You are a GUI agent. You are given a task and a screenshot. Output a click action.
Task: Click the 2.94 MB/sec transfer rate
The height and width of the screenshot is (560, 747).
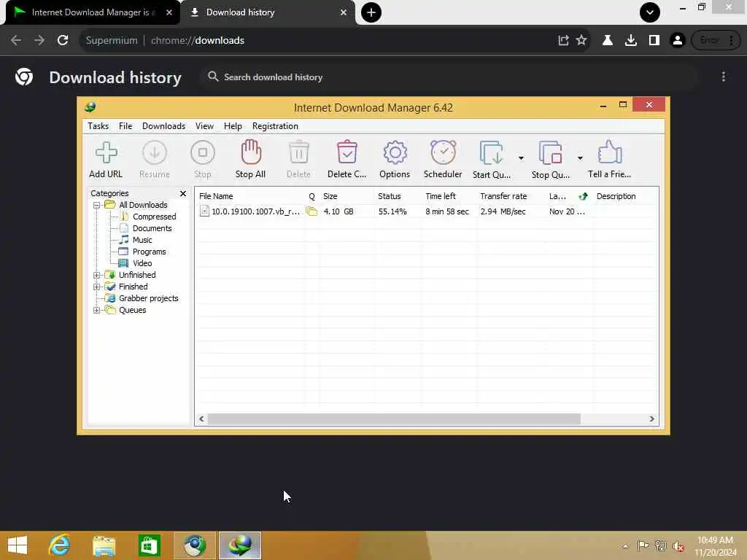tap(503, 211)
